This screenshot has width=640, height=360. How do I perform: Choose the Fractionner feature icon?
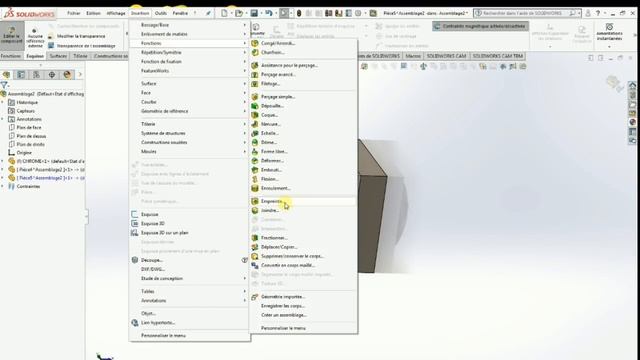pos(255,238)
